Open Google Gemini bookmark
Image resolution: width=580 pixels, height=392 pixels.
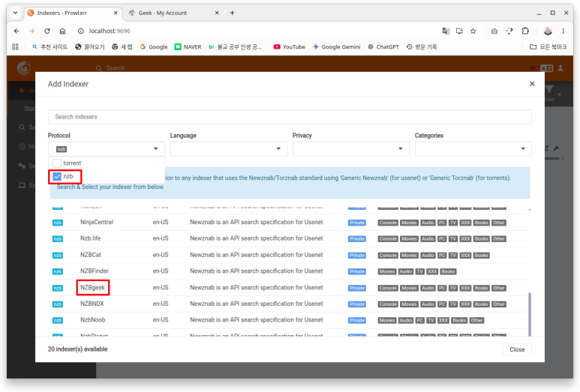336,46
